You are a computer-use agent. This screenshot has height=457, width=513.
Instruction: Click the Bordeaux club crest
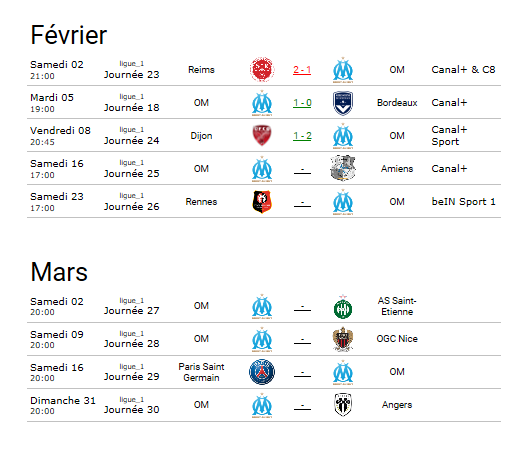tap(343, 103)
